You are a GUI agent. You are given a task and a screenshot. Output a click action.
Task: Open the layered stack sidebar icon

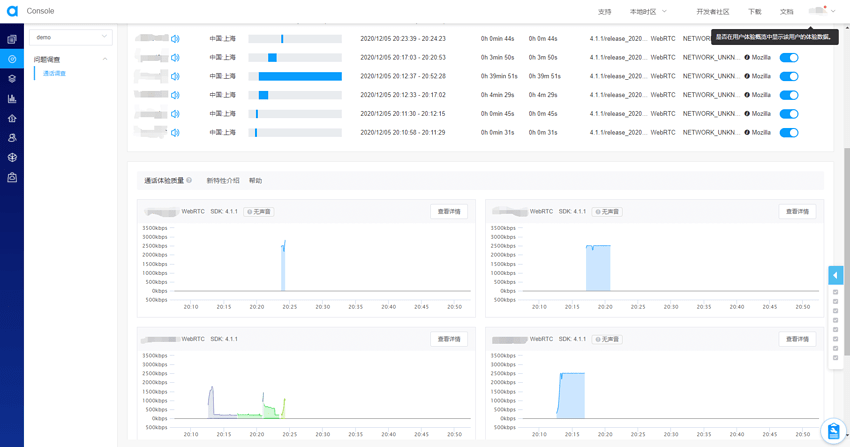point(12,79)
